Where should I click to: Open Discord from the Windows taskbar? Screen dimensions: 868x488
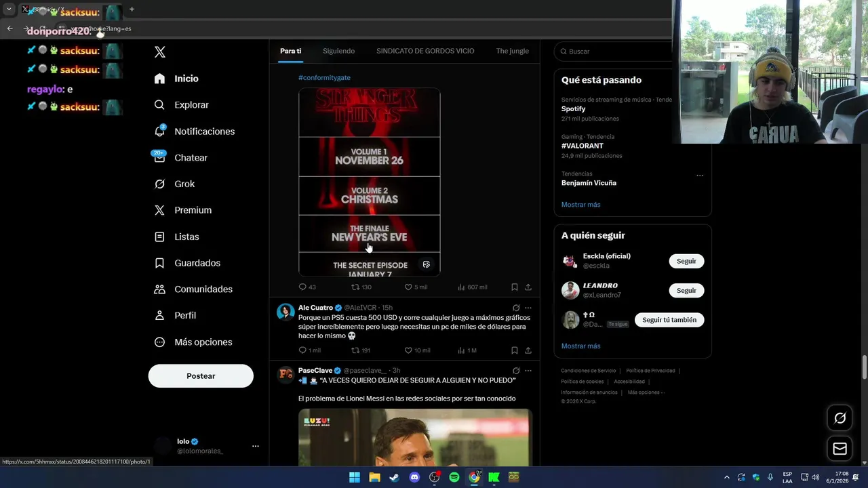click(414, 477)
